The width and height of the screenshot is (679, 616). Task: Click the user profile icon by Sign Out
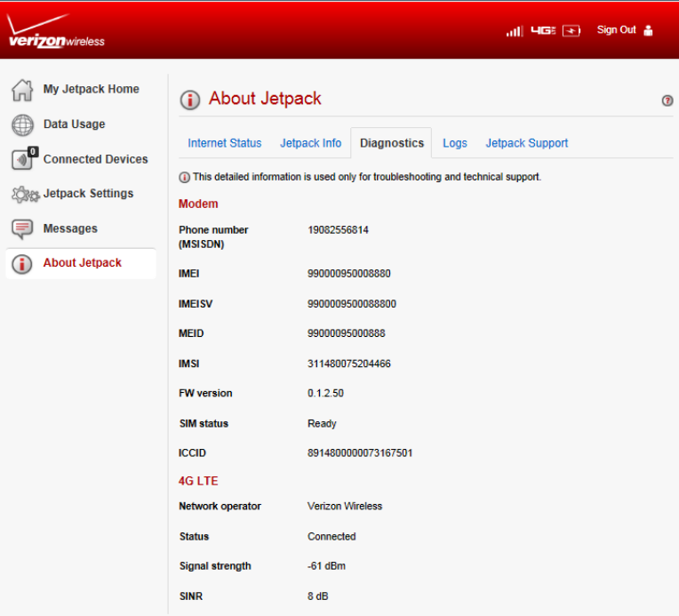point(648,30)
